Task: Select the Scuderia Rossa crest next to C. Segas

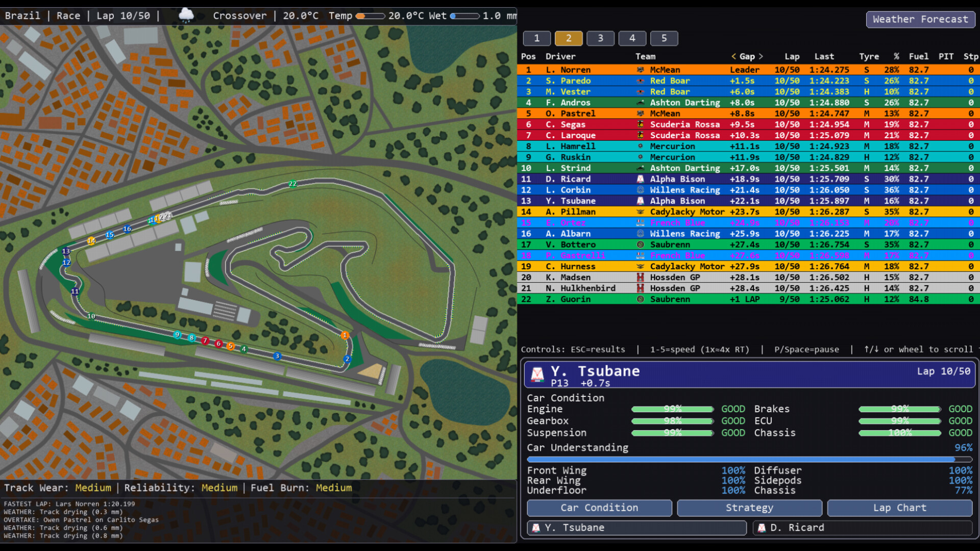Action: [641, 124]
